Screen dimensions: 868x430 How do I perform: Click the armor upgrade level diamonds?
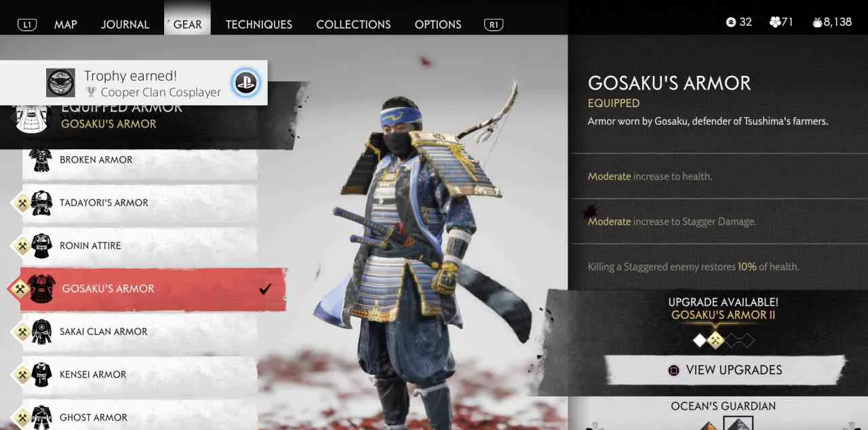(723, 340)
